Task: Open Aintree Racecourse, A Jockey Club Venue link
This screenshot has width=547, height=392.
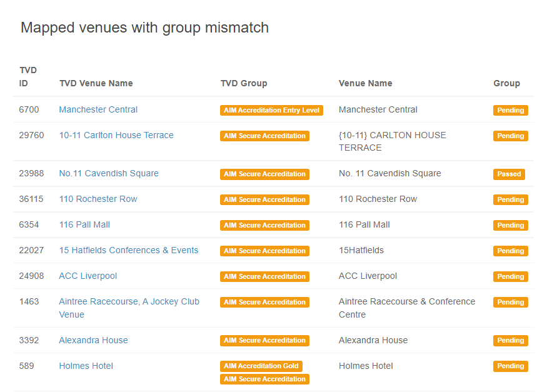Action: pyautogui.click(x=129, y=308)
